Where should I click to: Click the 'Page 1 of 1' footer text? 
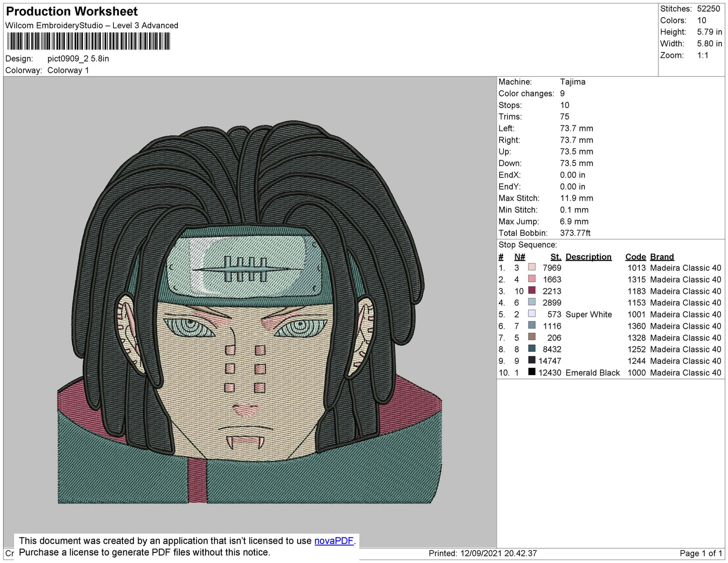point(701,553)
